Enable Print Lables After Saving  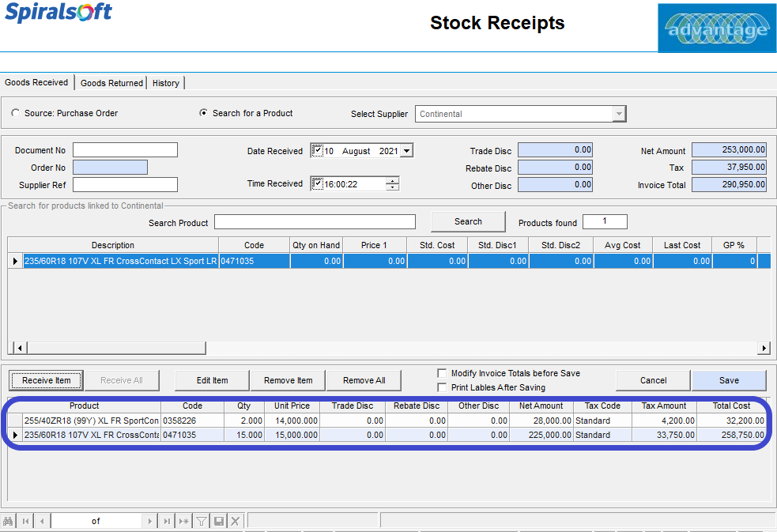click(x=442, y=387)
